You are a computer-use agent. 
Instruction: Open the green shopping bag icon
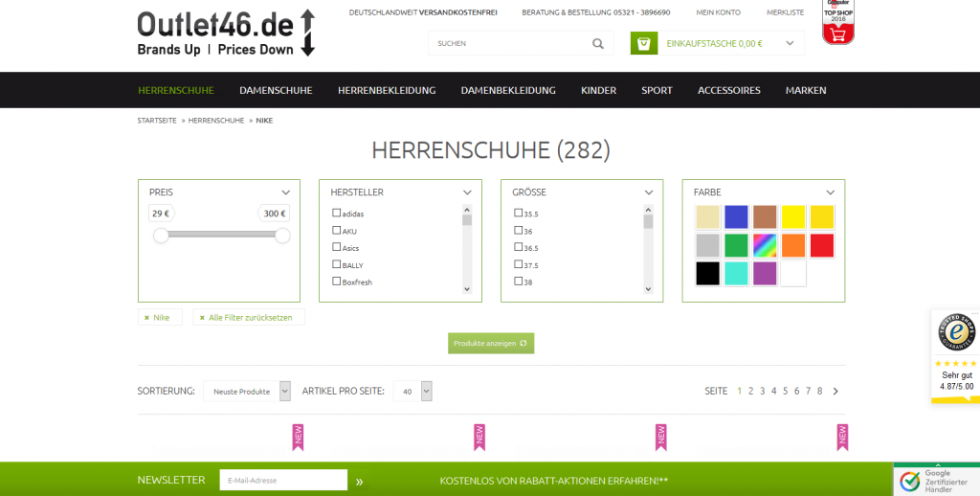644,43
